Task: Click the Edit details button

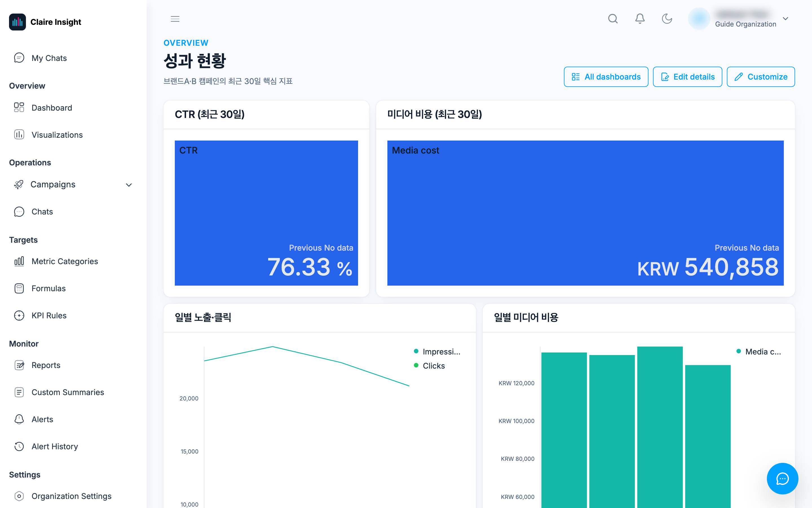Action: [x=687, y=76]
